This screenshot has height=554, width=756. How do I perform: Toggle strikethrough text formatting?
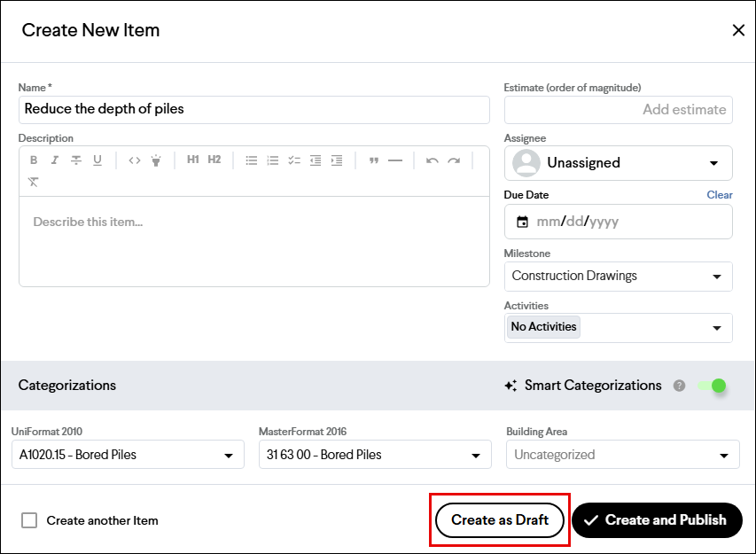click(75, 160)
